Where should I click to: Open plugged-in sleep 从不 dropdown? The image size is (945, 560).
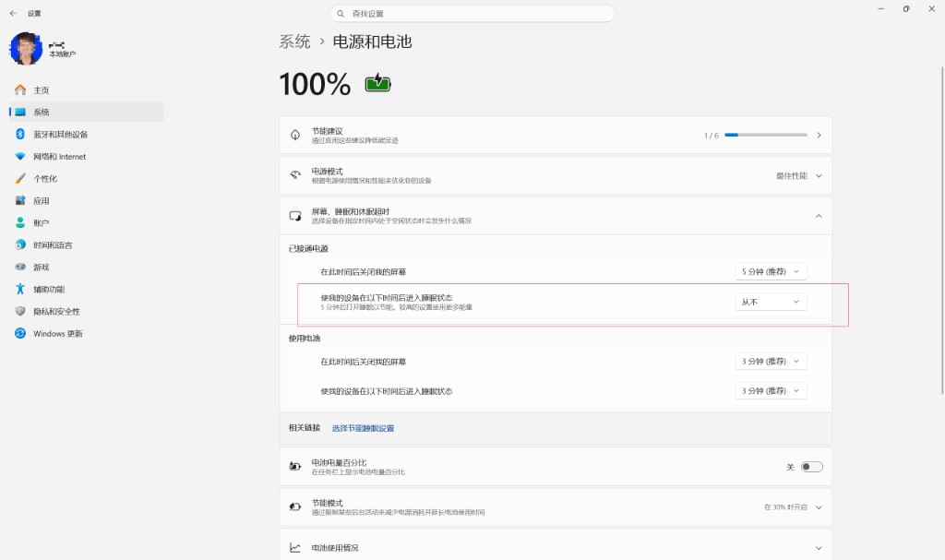pos(771,302)
